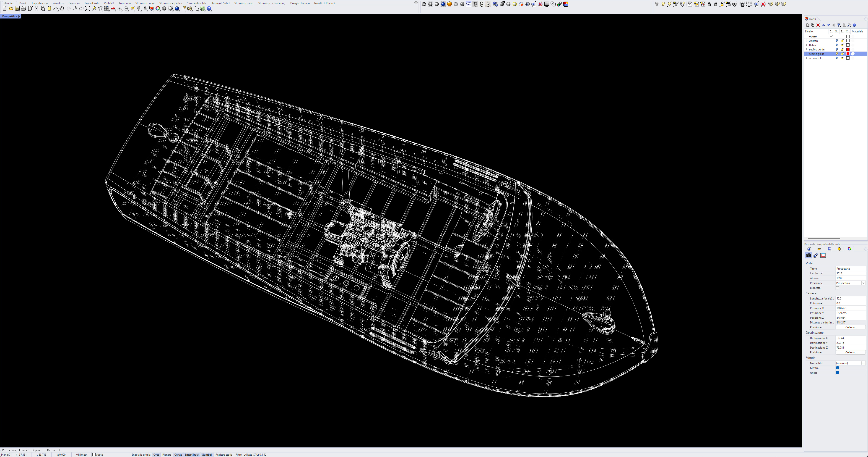Image resolution: width=868 pixels, height=457 pixels.
Task: Toggle the Bloccato checkbox
Action: tap(837, 288)
